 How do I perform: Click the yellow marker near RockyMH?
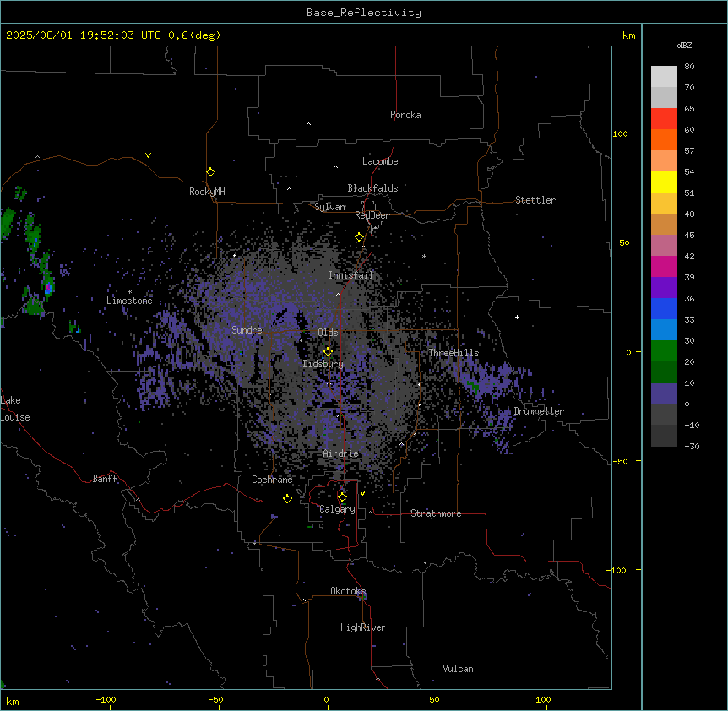210,172
